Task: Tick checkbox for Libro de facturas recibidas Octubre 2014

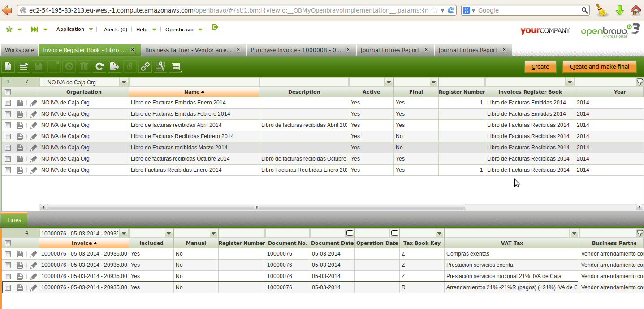Action: coord(8,159)
